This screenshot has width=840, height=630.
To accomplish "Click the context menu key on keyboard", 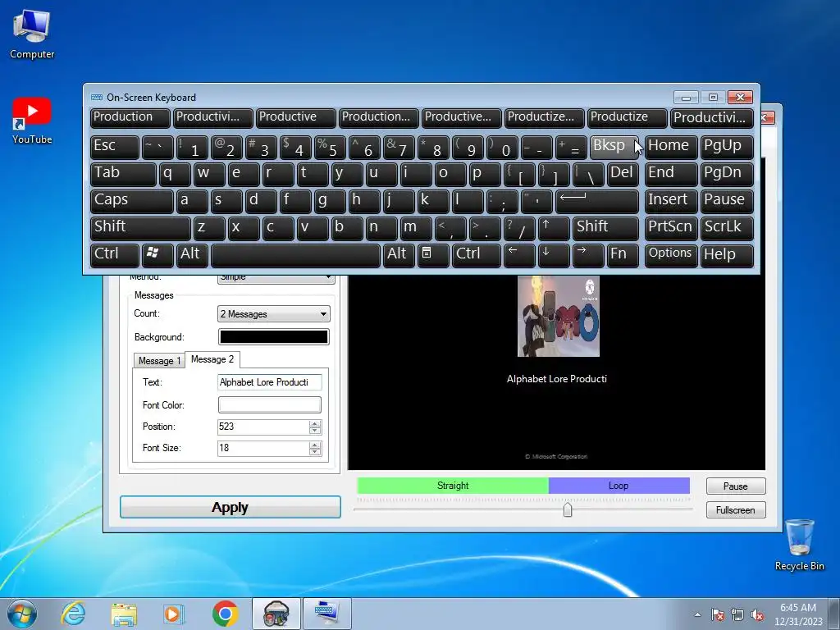I will [x=433, y=255].
